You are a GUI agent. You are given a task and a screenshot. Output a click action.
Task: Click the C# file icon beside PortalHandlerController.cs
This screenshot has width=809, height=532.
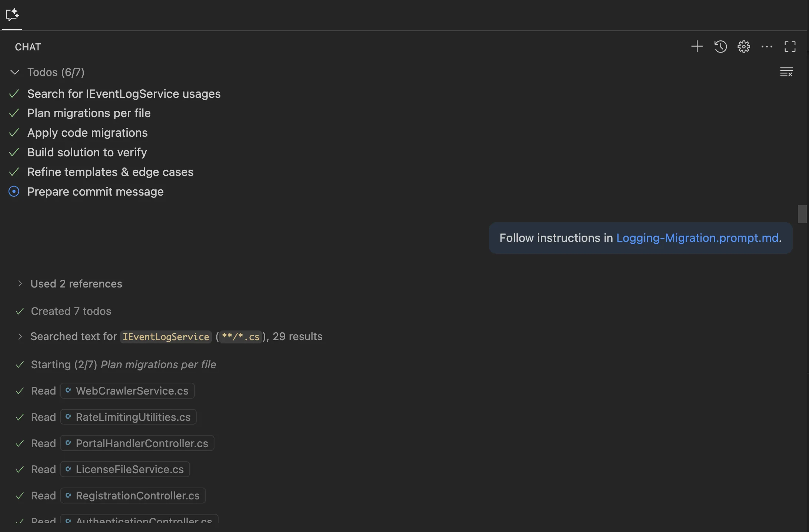point(68,443)
